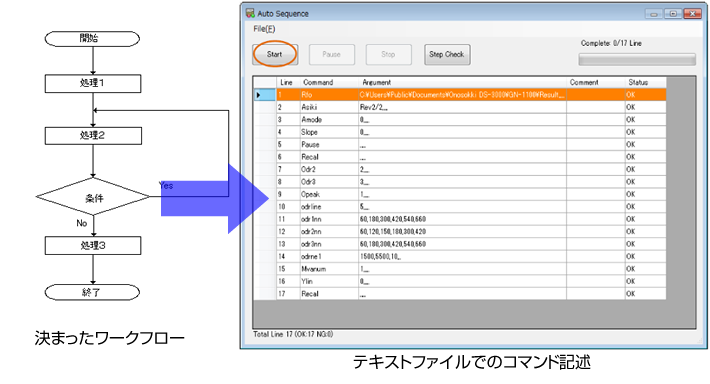
Task: Click the Auto Sequence title bar app icon
Action: pyautogui.click(x=250, y=14)
